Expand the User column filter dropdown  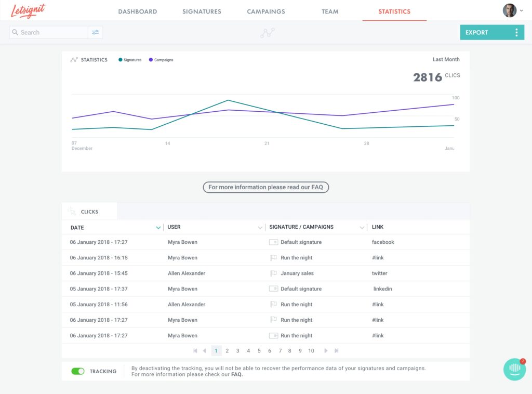coord(260,228)
